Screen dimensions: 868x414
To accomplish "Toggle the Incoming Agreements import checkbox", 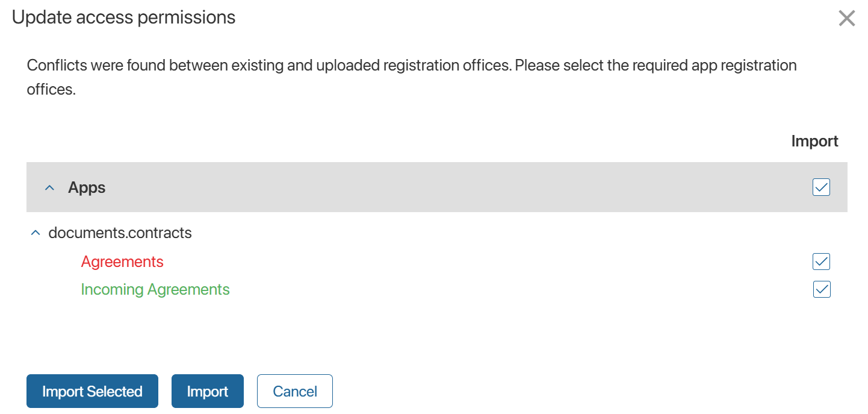I will [x=821, y=289].
